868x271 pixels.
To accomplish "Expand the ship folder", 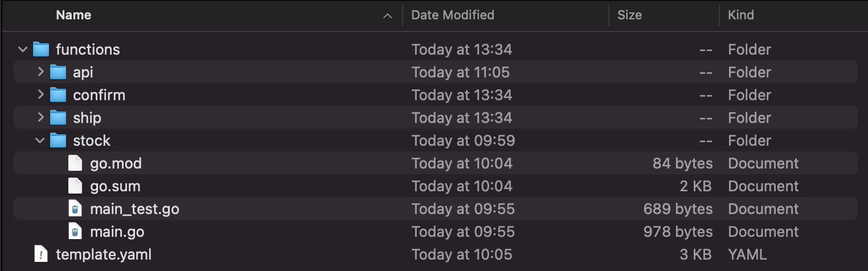I will [x=40, y=118].
